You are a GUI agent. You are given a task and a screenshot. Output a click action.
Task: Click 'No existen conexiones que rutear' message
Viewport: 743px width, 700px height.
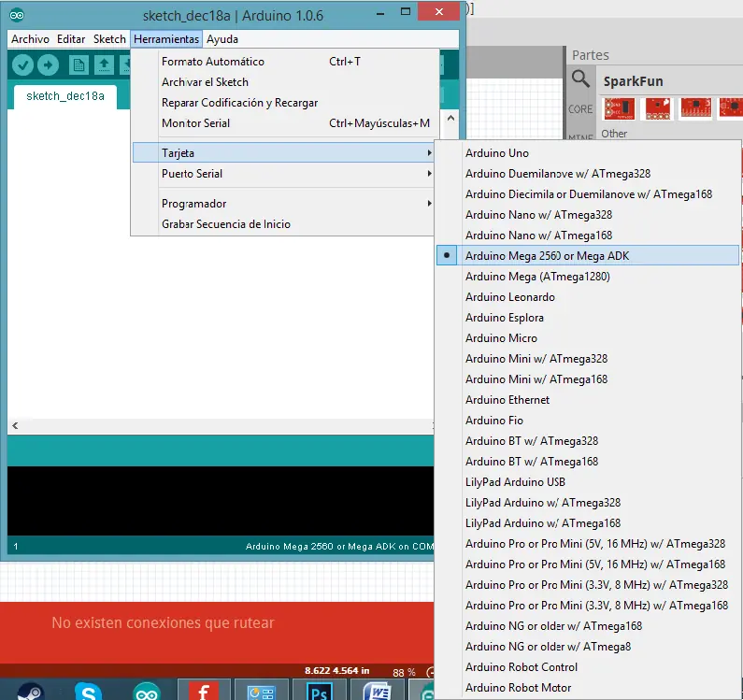click(x=163, y=622)
